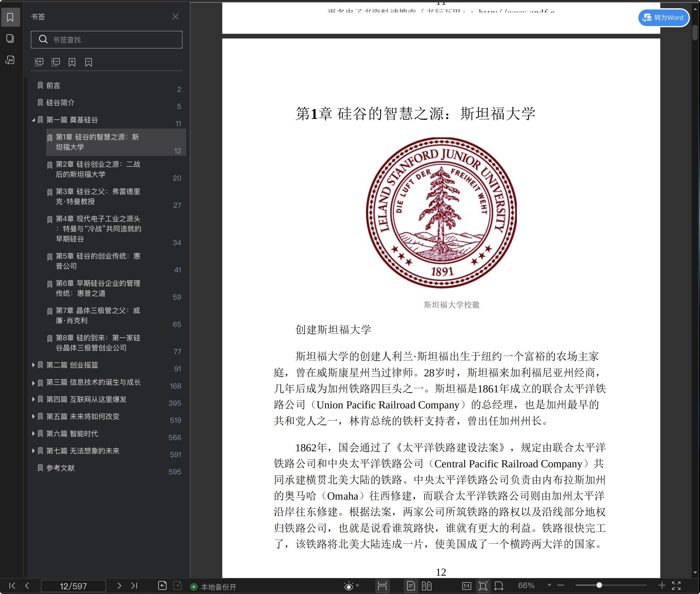
Task: Fit page to width icon
Action: pyautogui.click(x=499, y=586)
